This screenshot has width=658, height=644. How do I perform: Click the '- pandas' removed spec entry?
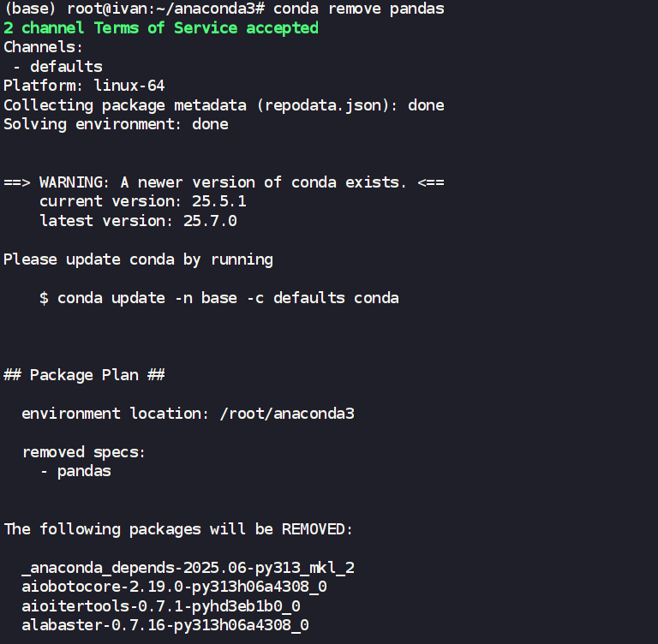click(x=75, y=471)
